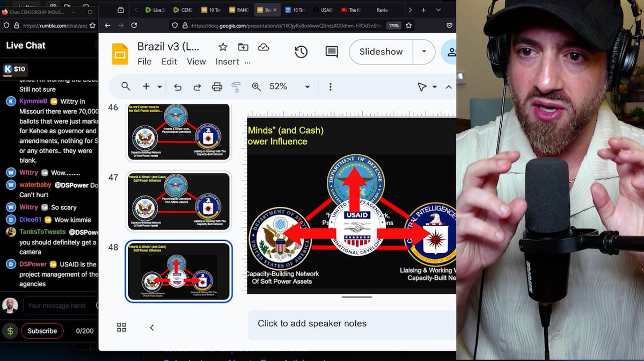Viewport: 644px width, 361px height.
Task: Click the chat message input box
Action: [x=60, y=306]
